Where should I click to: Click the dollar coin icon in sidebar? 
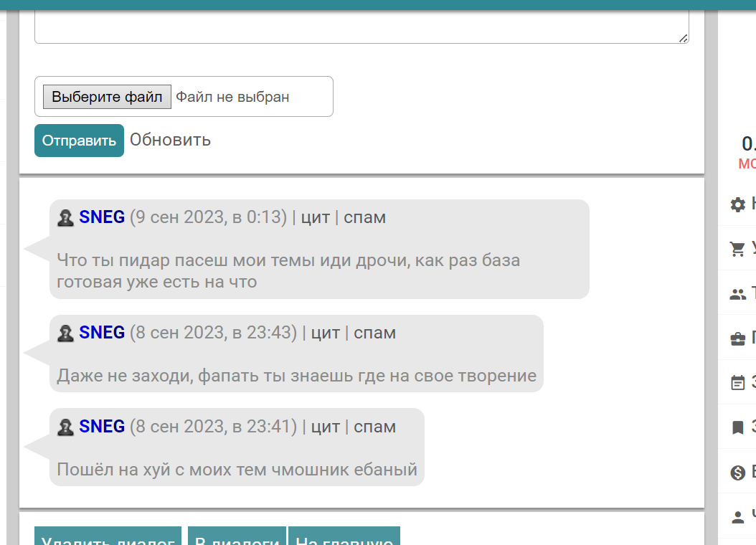(x=737, y=473)
